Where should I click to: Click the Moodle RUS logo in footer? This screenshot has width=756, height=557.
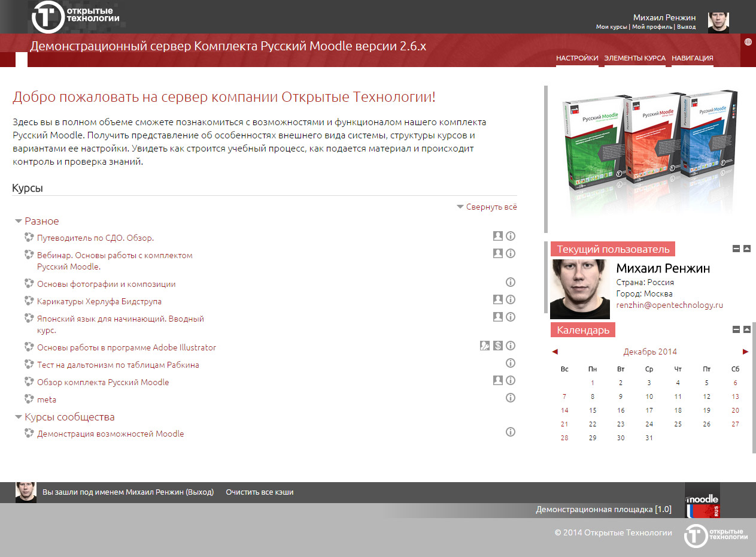tap(702, 500)
